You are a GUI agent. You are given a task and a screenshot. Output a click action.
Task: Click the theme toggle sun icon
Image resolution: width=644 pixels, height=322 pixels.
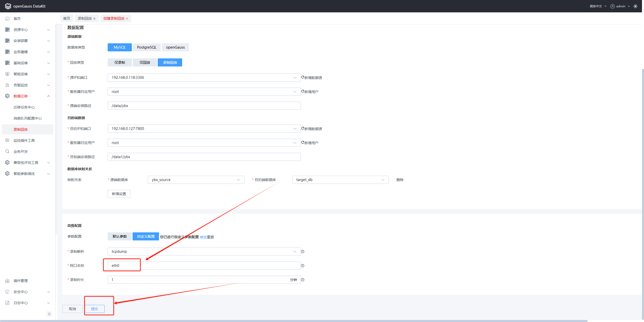click(635, 6)
